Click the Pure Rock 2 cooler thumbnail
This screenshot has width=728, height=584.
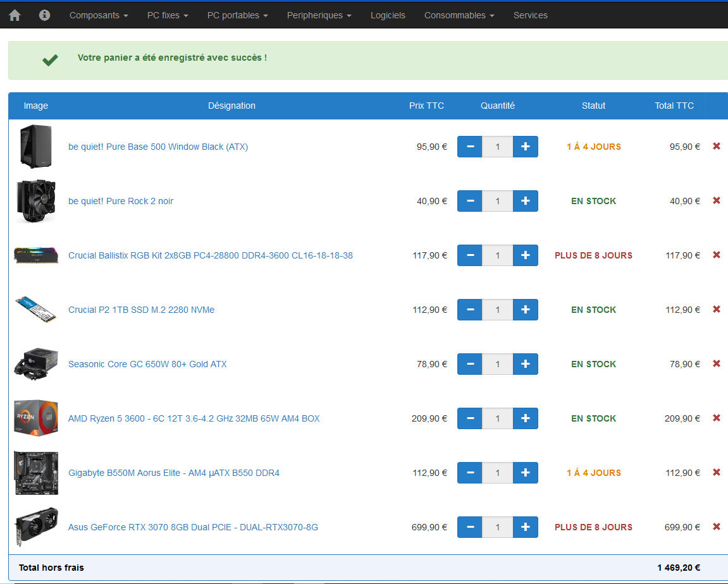36,201
